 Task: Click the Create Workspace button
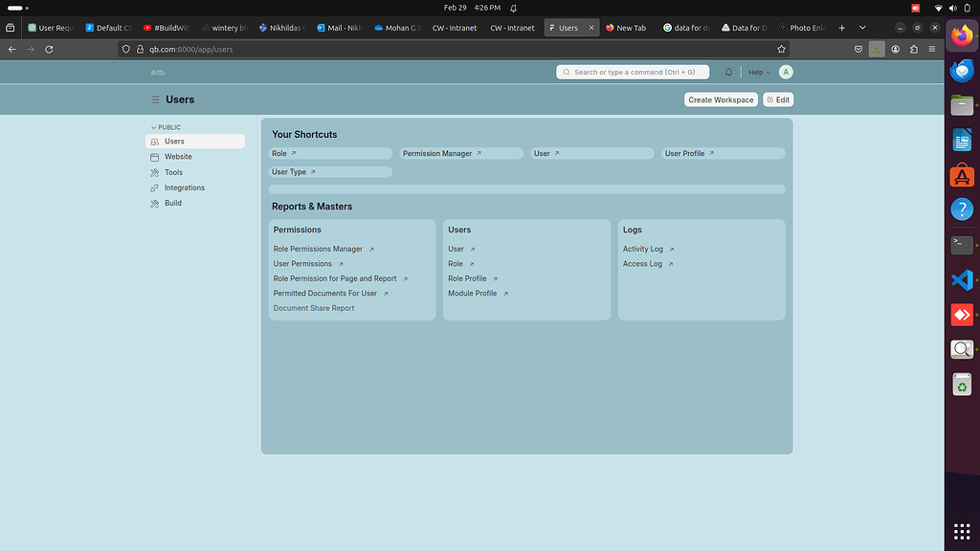click(720, 99)
